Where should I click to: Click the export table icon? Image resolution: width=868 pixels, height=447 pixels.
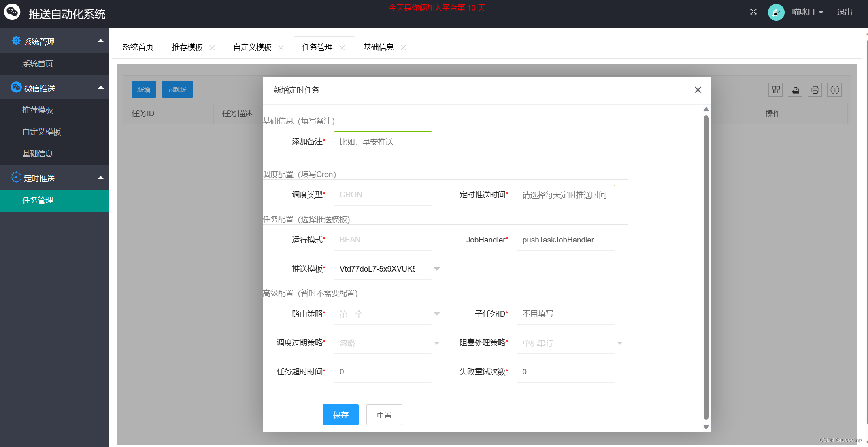click(795, 90)
